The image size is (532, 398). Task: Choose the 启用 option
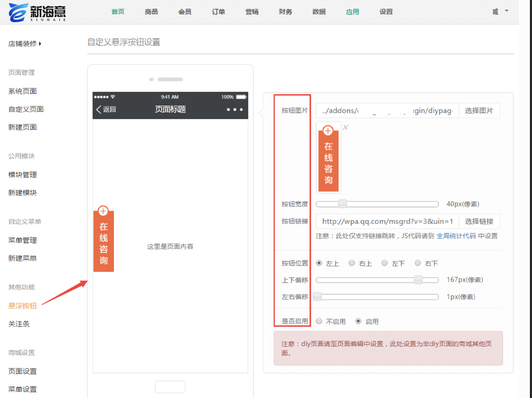(358, 321)
